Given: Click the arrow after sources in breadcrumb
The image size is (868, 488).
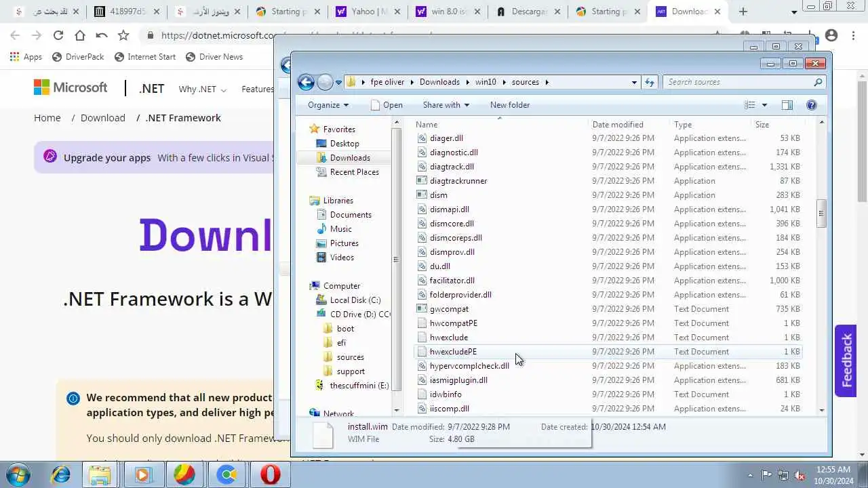Looking at the screenshot, I should (547, 82).
